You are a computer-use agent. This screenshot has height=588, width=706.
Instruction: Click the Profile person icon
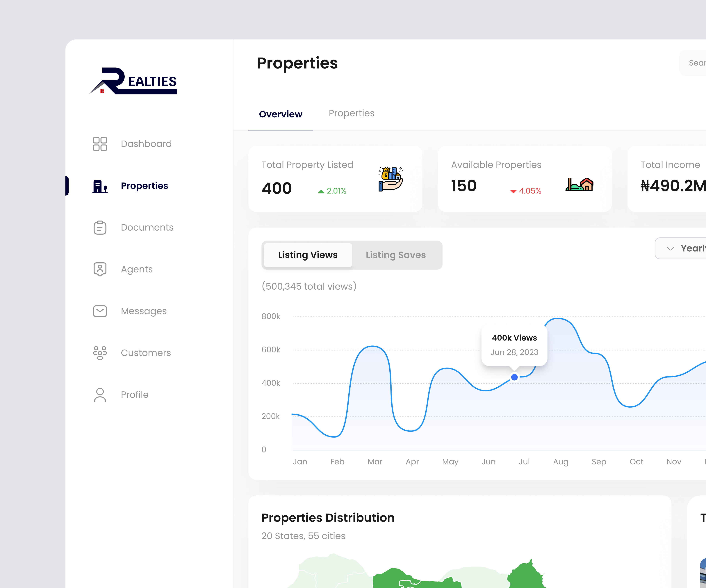click(100, 395)
